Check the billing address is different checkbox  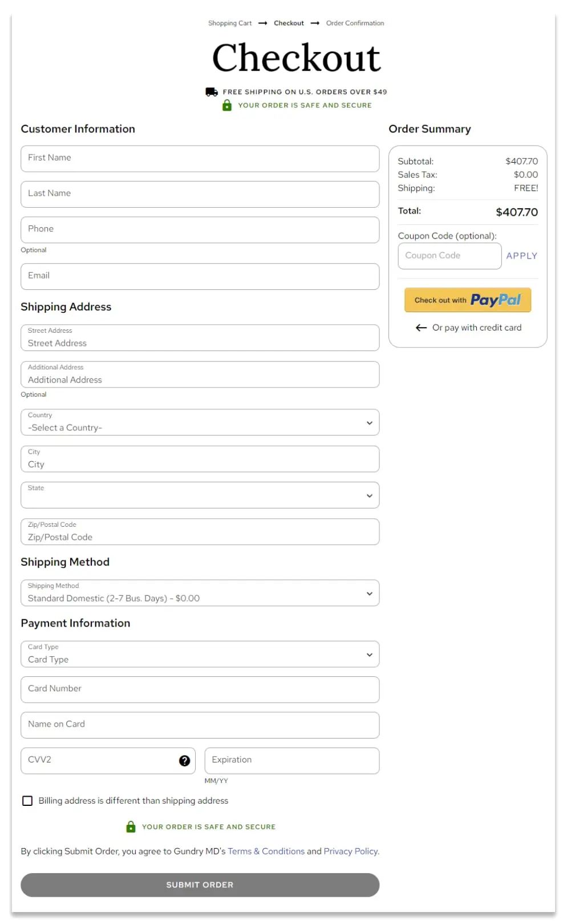pos(27,801)
